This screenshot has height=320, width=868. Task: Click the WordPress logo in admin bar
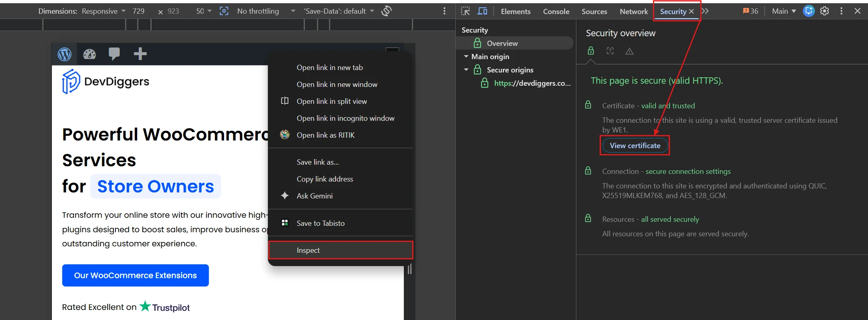pyautogui.click(x=64, y=54)
